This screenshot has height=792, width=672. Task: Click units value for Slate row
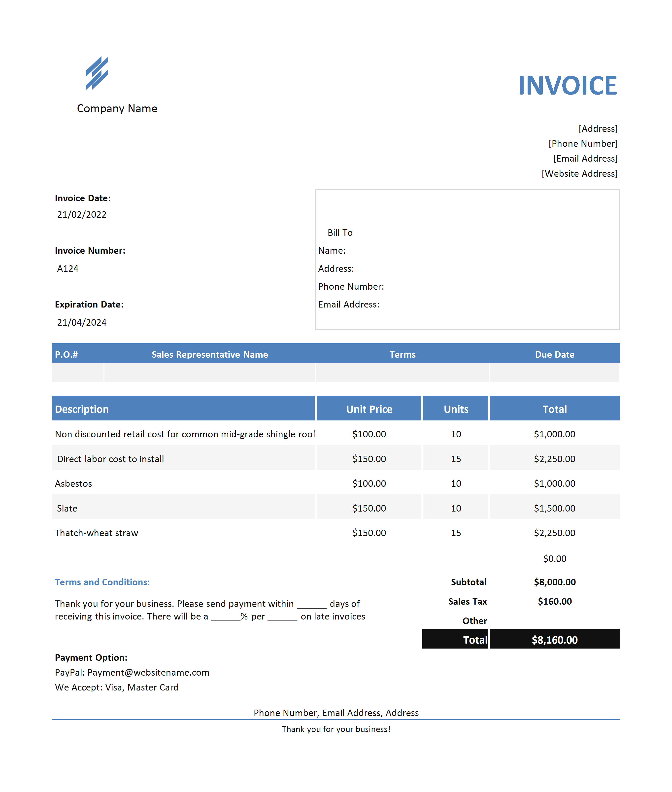456,508
